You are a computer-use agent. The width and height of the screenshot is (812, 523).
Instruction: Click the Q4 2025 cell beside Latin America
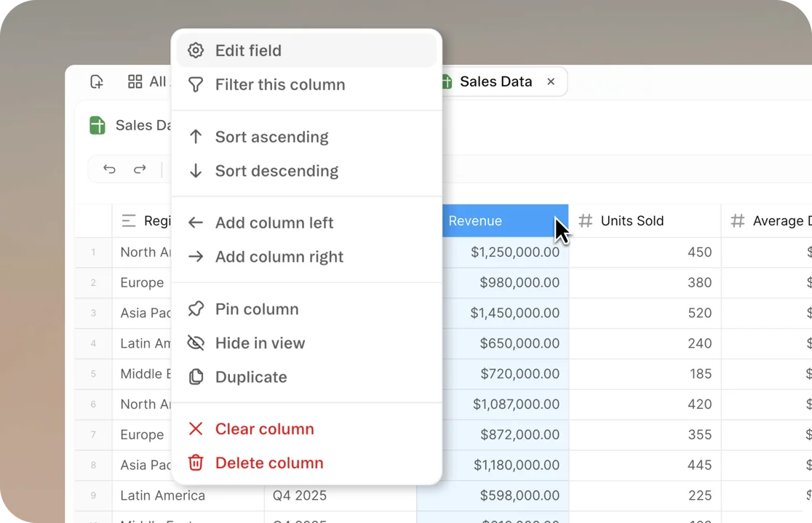click(301, 495)
